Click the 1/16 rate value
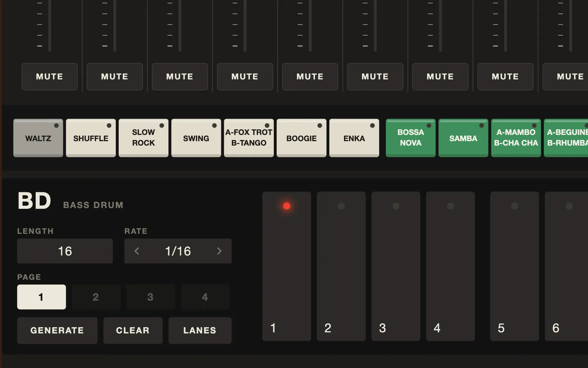 (178, 251)
